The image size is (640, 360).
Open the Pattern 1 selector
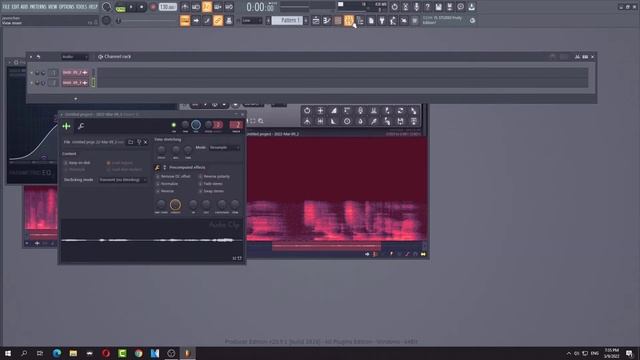click(x=287, y=20)
